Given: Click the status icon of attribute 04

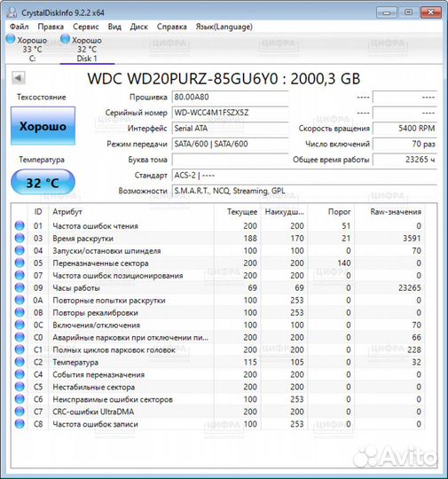Looking at the screenshot, I should 20,250.
